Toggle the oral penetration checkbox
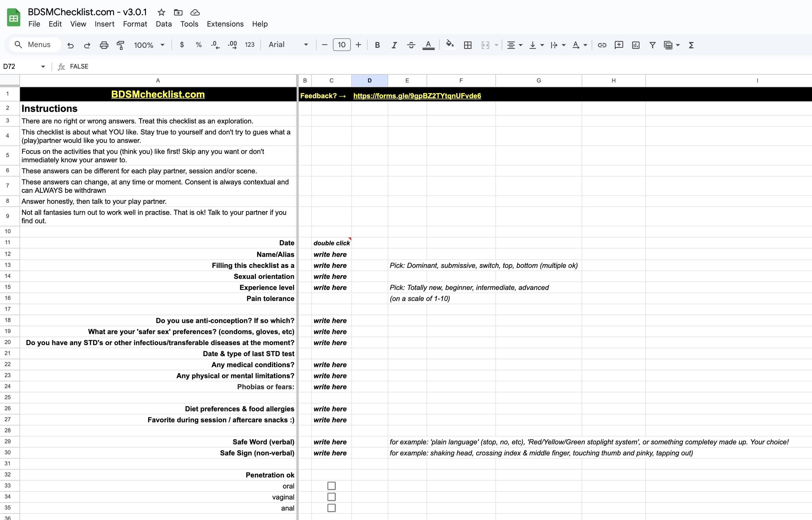This screenshot has height=520, width=812. tap(332, 486)
